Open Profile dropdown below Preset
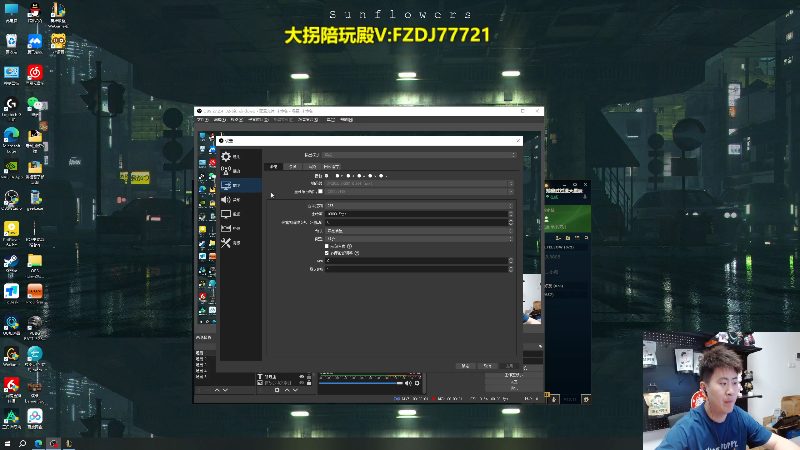This screenshot has width=800, height=450. (419, 239)
